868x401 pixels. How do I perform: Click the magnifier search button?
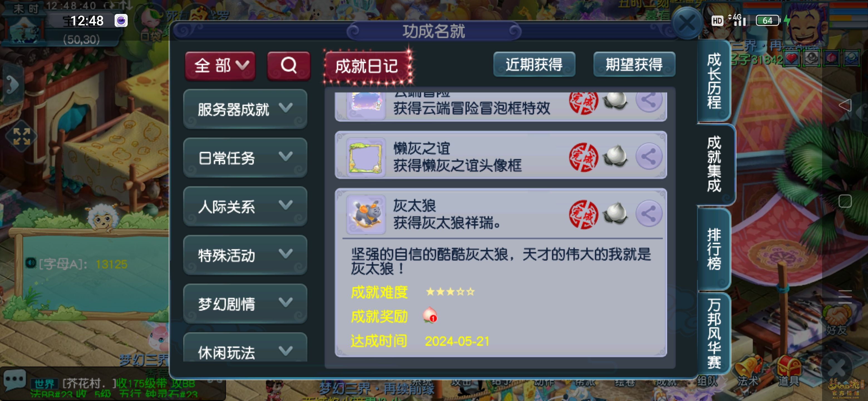(x=288, y=65)
